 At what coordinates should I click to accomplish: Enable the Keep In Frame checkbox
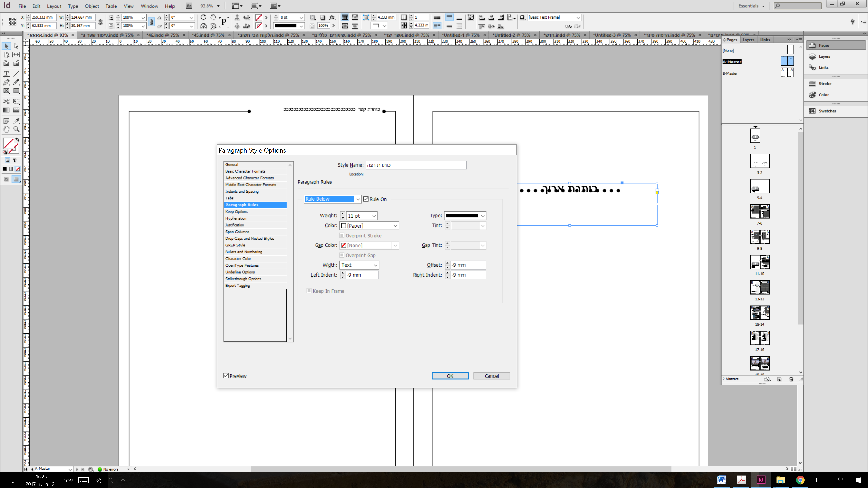[309, 291]
